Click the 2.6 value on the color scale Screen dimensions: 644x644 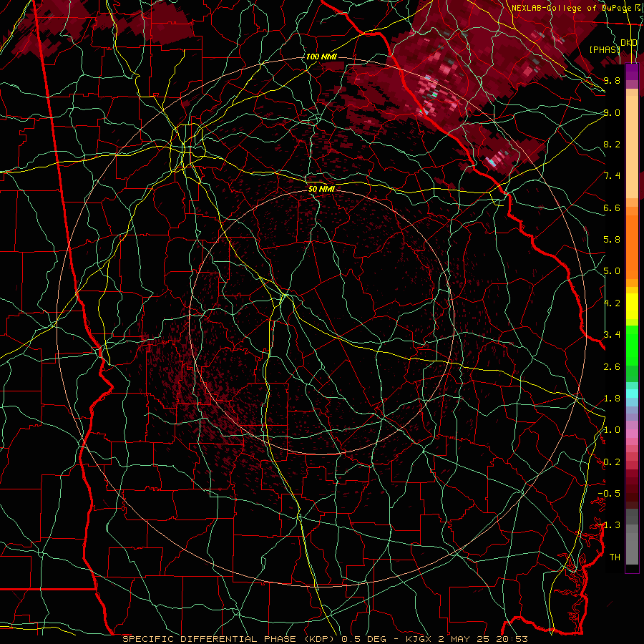(612, 367)
